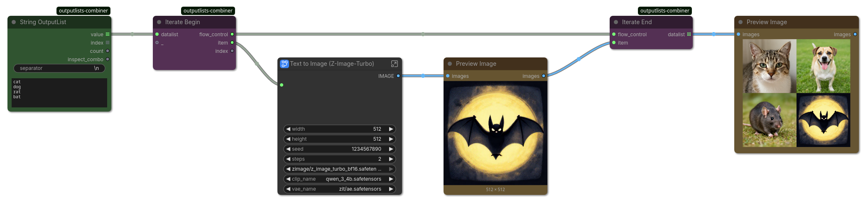
Task: Click the Iterate Begin node title
Action: (182, 22)
